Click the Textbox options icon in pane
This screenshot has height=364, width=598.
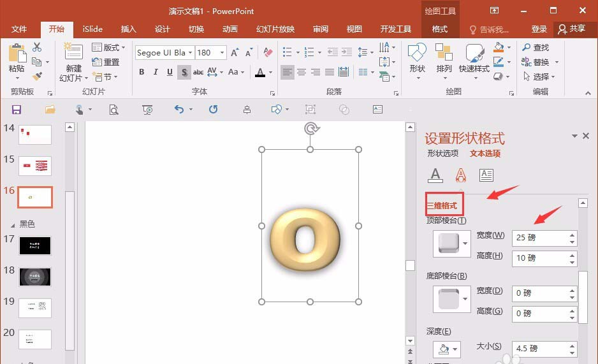(x=486, y=175)
